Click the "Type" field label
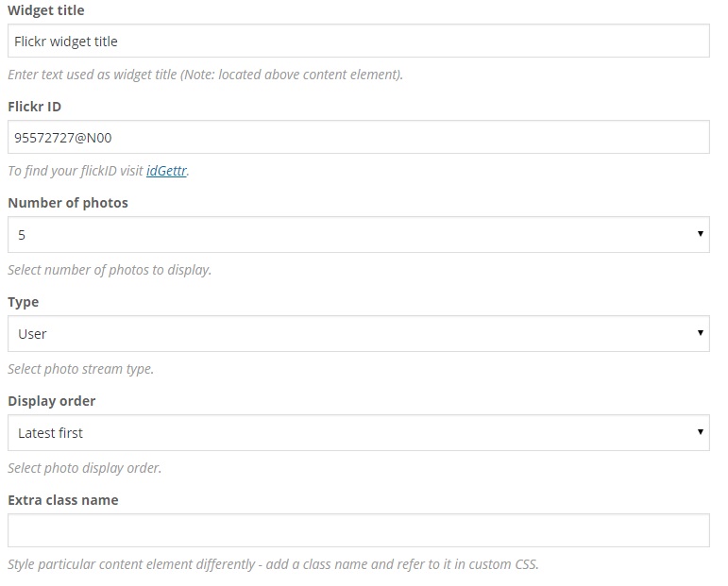Viewport: 728px width, 586px height. (x=24, y=302)
